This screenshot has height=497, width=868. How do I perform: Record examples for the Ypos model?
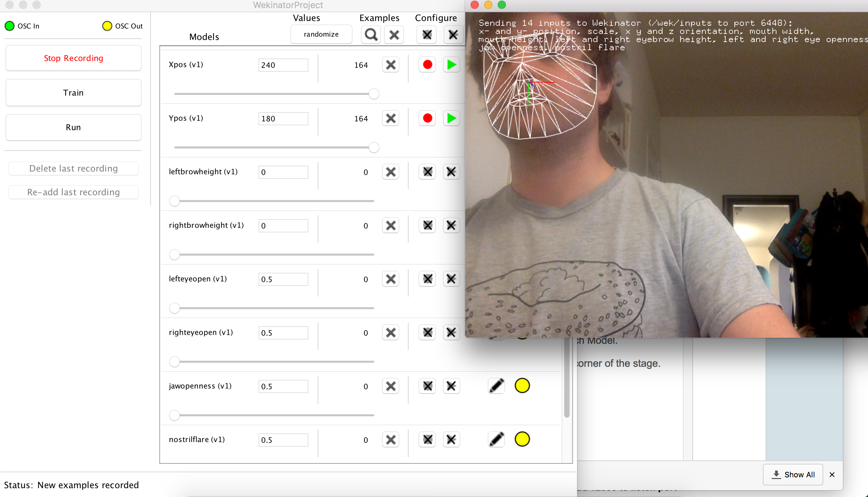(x=427, y=118)
